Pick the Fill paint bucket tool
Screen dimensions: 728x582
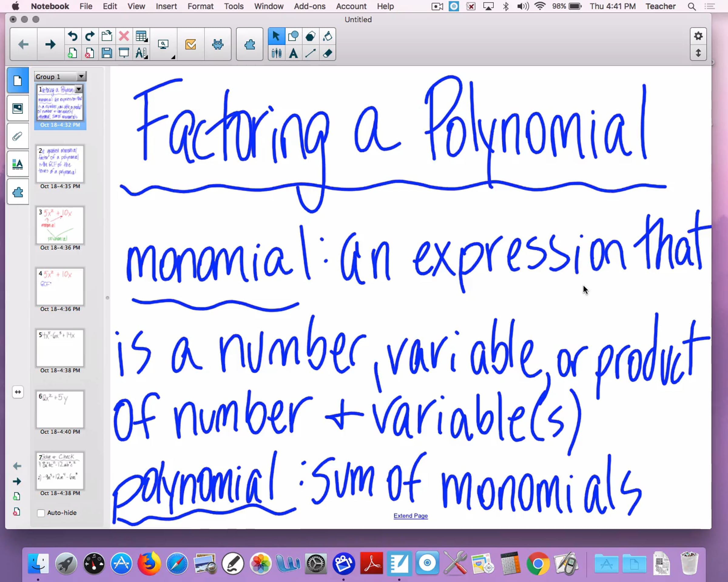[x=327, y=36]
